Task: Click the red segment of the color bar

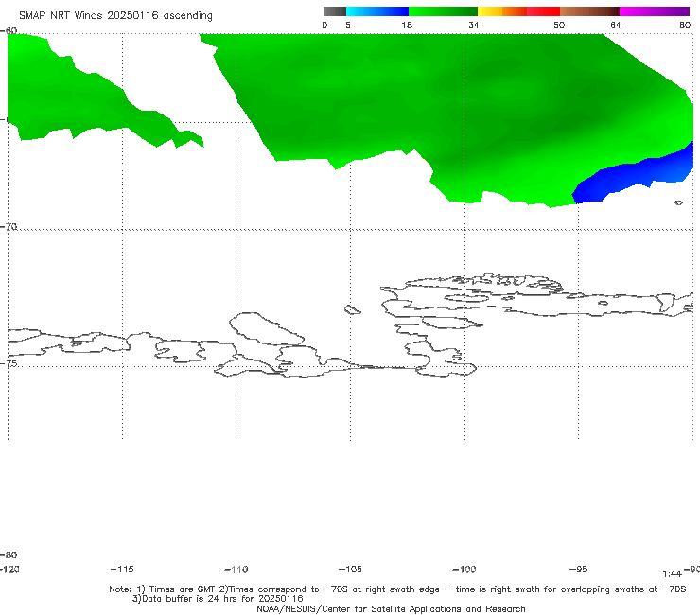Action: (543, 11)
